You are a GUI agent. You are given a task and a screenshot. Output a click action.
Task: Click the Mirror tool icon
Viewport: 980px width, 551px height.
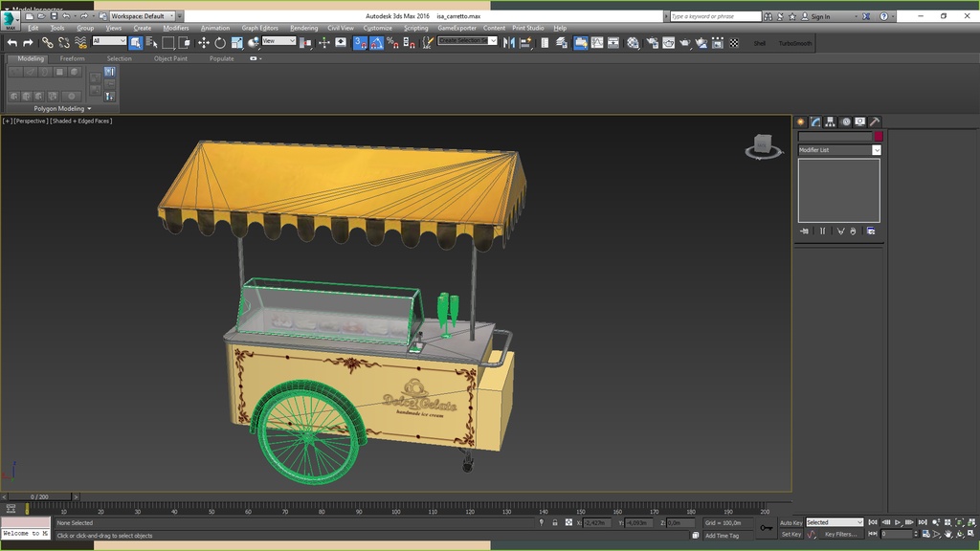[508, 43]
